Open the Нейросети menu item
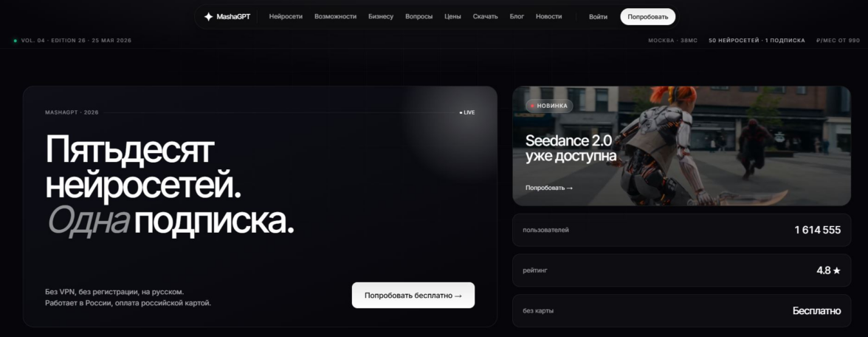Viewport: 868px width, 337px height. coord(286,16)
